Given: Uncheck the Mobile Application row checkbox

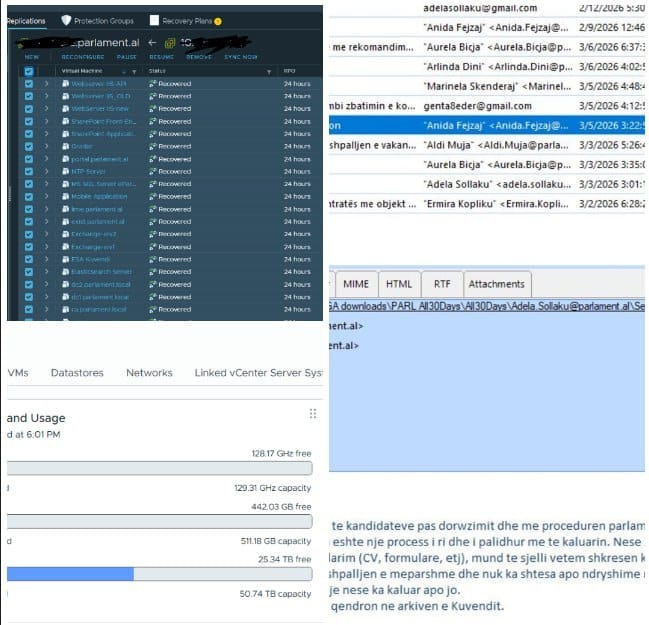Looking at the screenshot, I should (x=28, y=196).
